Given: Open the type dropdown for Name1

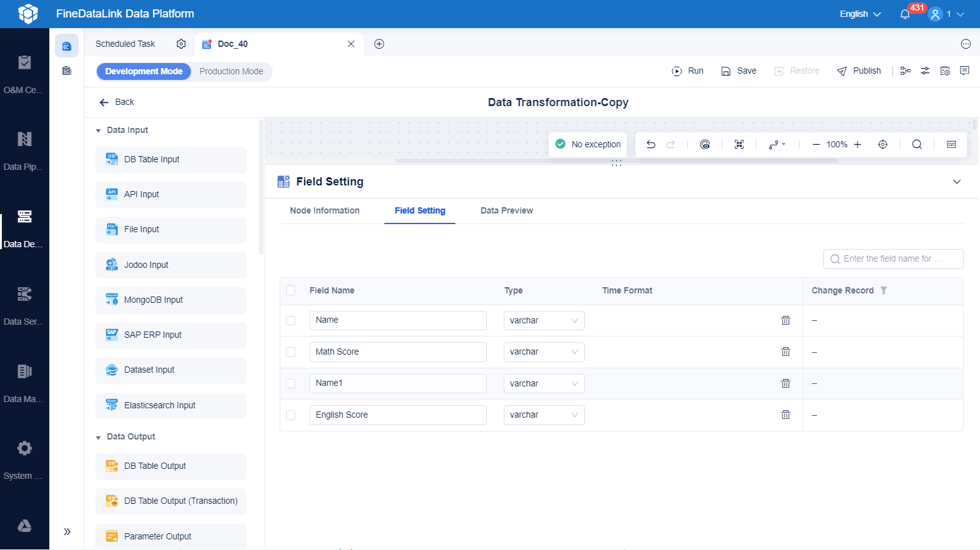Looking at the screenshot, I should [544, 383].
